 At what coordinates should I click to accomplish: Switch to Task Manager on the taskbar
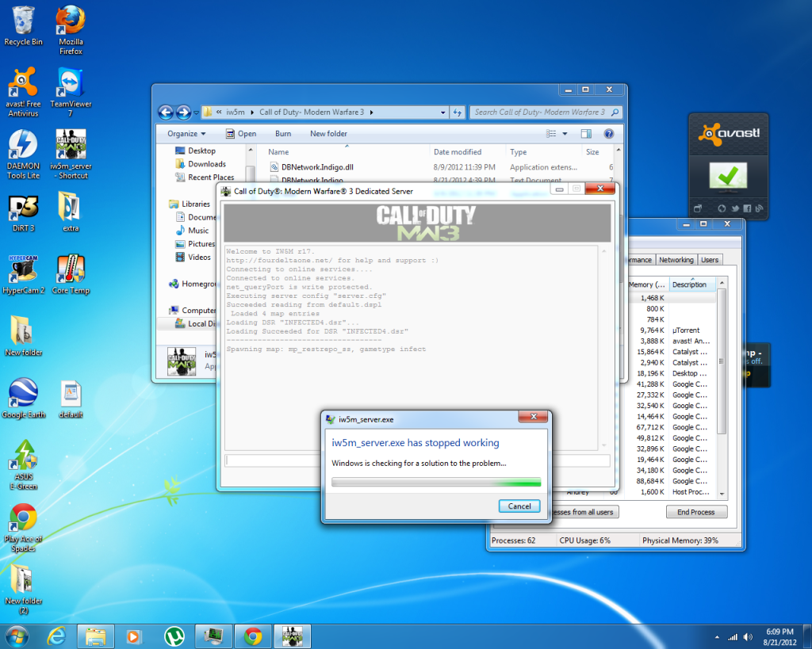[213, 636]
